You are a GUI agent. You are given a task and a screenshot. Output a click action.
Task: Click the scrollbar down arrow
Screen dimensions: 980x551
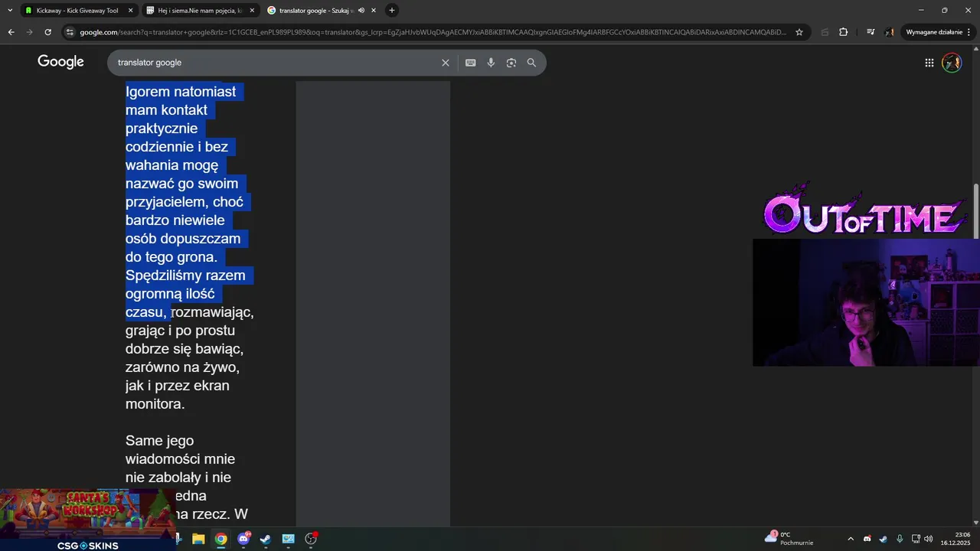976,521
